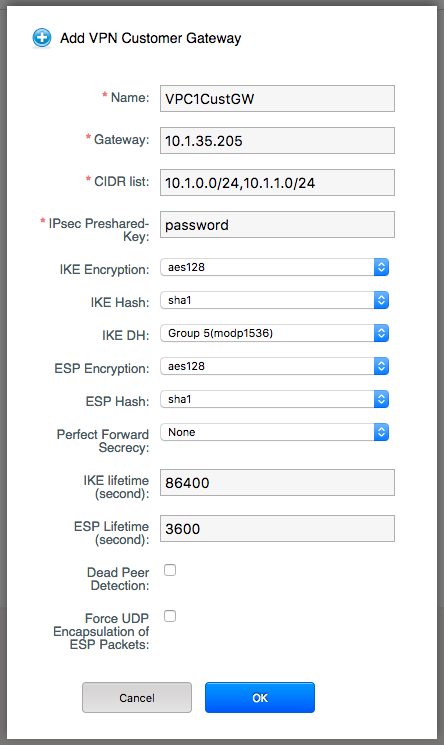Click the blue arrows on ESP Hash selector
Viewport: 444px width, 745px height.
[381, 399]
